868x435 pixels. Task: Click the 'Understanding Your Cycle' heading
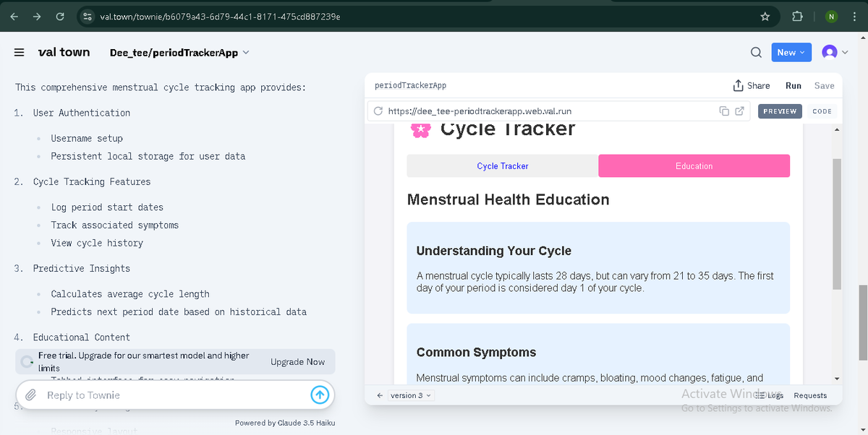tap(494, 251)
